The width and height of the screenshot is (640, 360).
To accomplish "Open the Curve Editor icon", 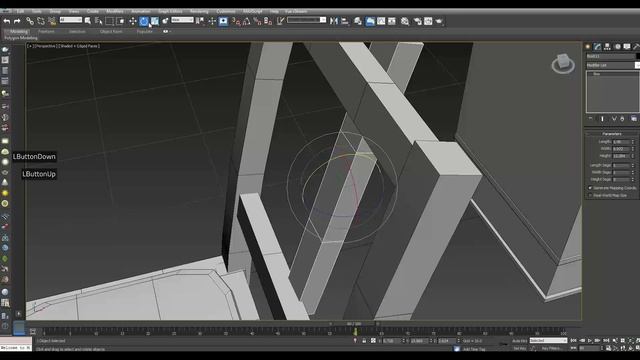I will [x=381, y=21].
